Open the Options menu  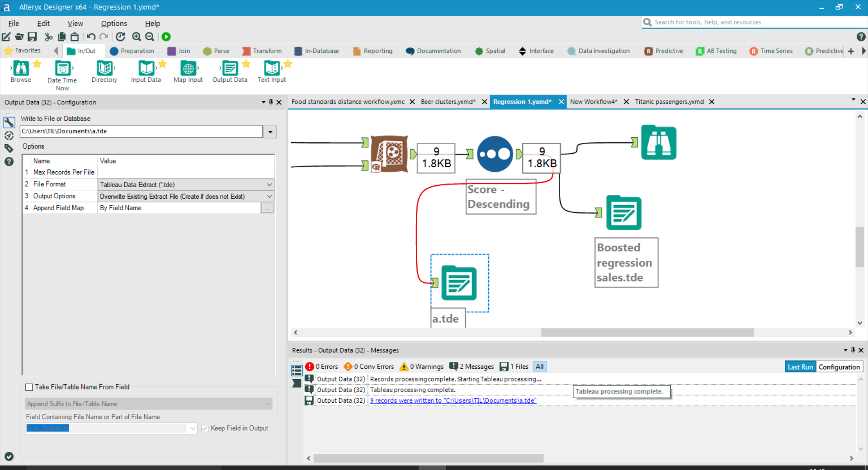(x=113, y=23)
